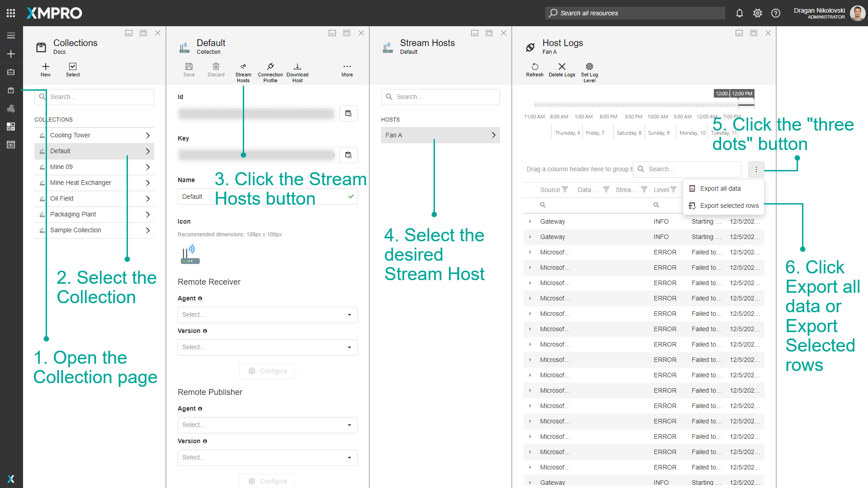868x488 pixels.
Task: Click Sunday, 9 on the timeline
Action: pyautogui.click(x=659, y=133)
